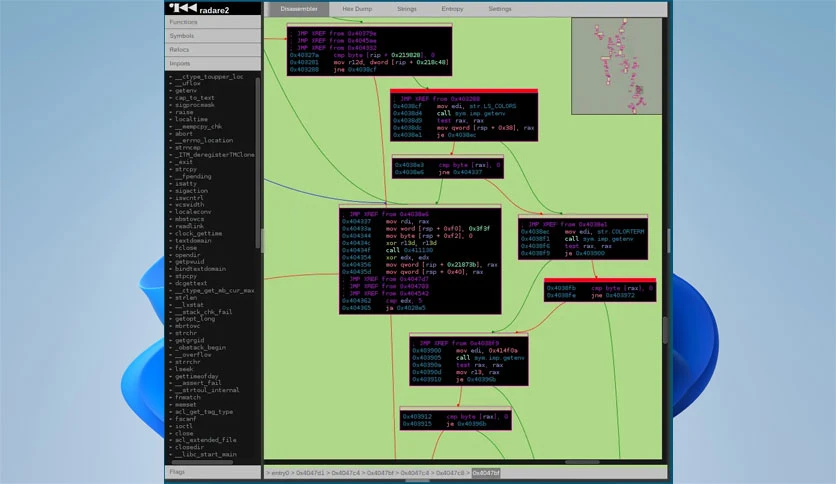
Task: Select the localeconv import
Action: [x=193, y=212]
